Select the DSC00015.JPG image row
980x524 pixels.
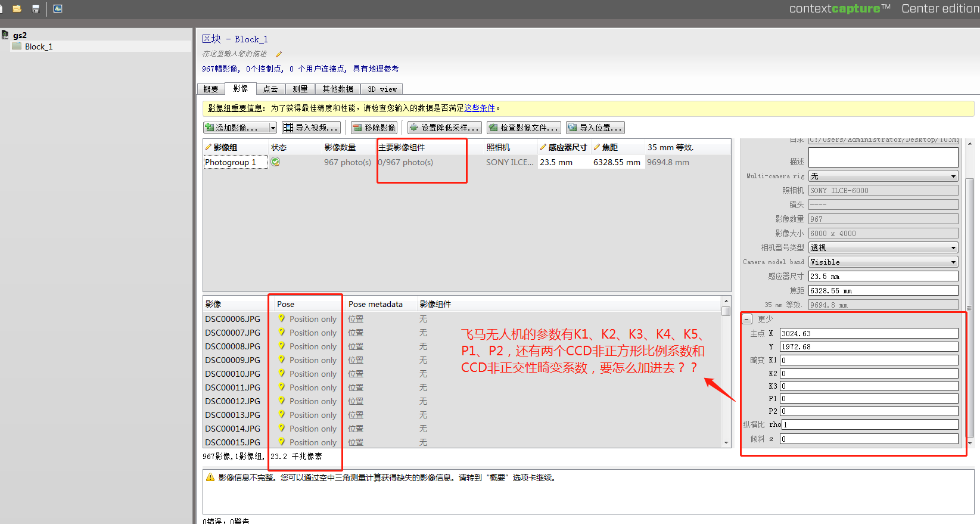click(462, 442)
